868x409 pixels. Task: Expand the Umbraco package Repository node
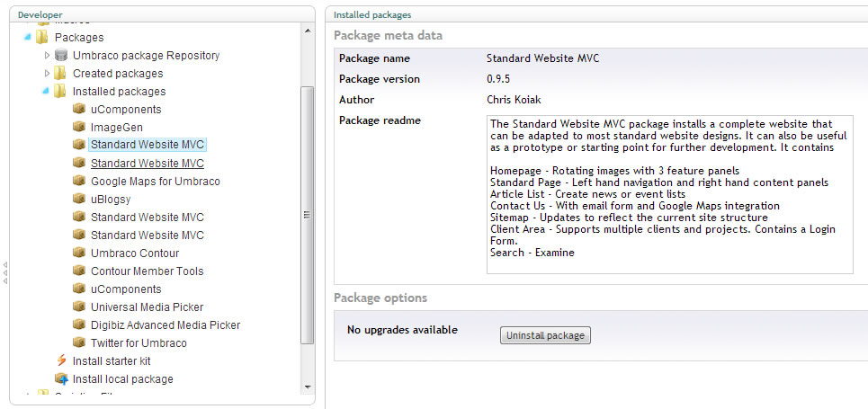47,56
